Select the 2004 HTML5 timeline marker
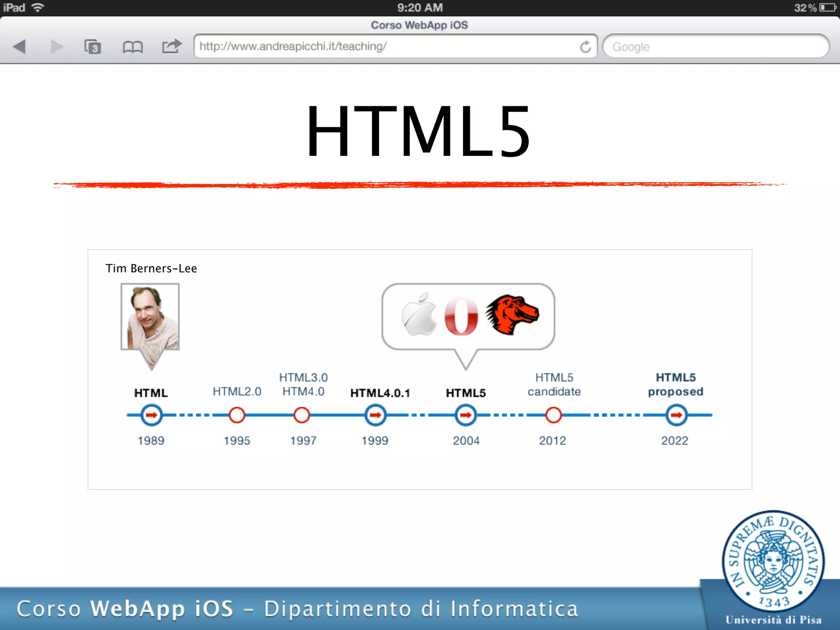840x630 pixels. tap(466, 415)
